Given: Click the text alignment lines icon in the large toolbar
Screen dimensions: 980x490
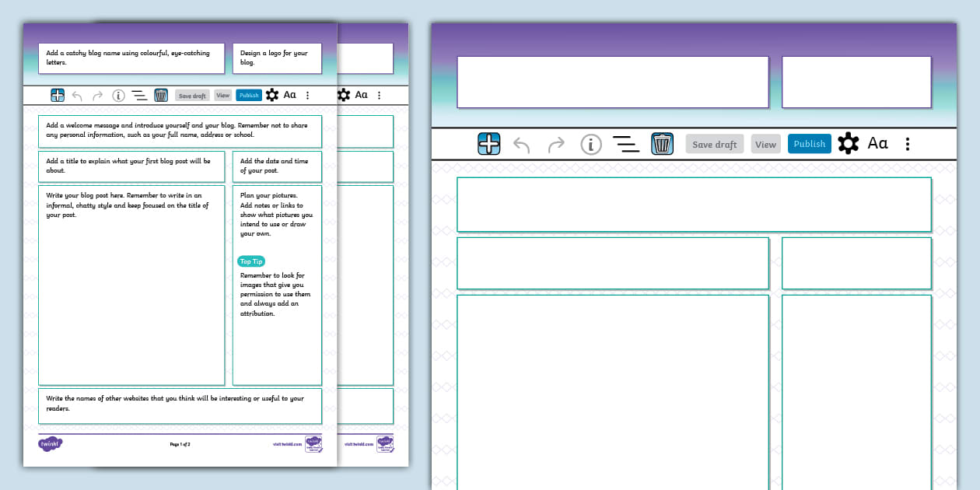Looking at the screenshot, I should [x=625, y=144].
